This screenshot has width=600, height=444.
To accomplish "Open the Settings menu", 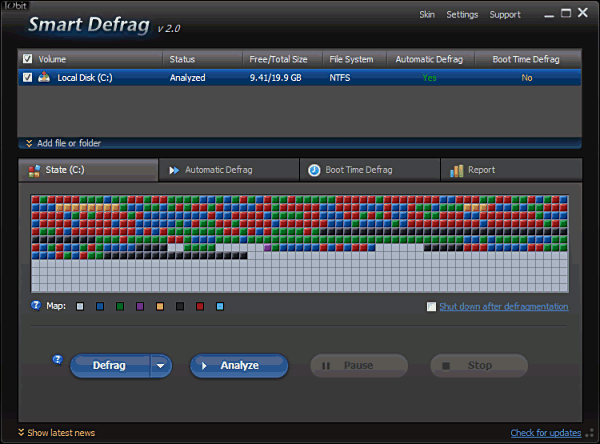I will pyautogui.click(x=462, y=15).
